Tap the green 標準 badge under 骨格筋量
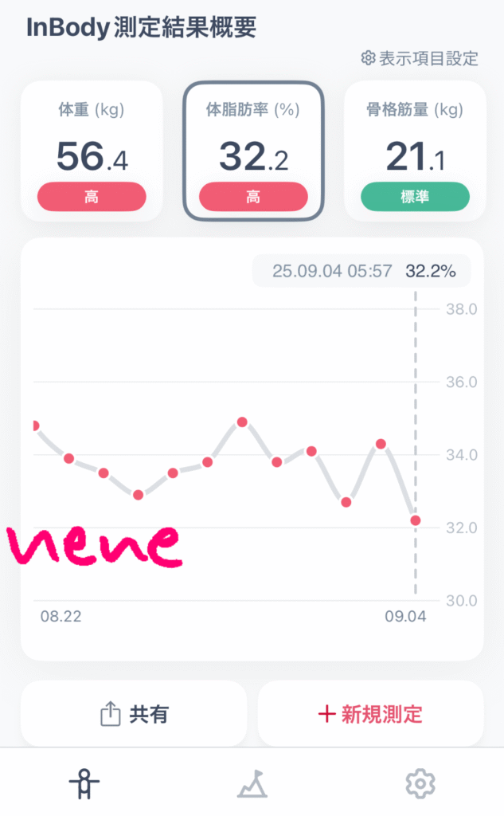 [415, 197]
